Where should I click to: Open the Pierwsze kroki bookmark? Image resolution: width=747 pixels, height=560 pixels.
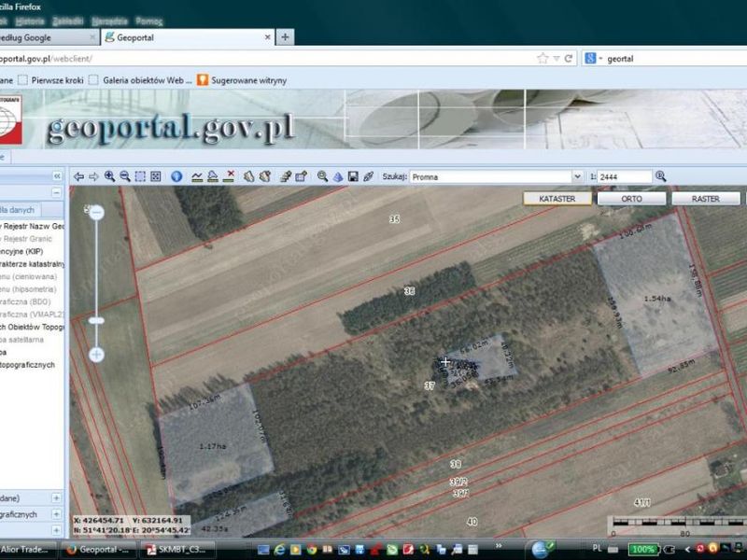pos(51,80)
